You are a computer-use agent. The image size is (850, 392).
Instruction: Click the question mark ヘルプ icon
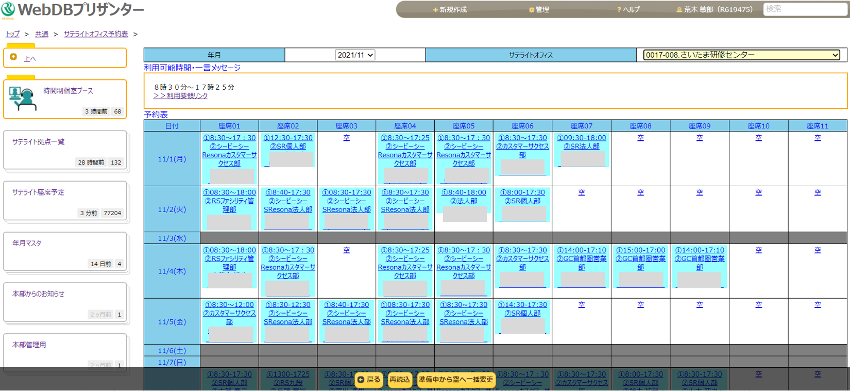pos(619,10)
